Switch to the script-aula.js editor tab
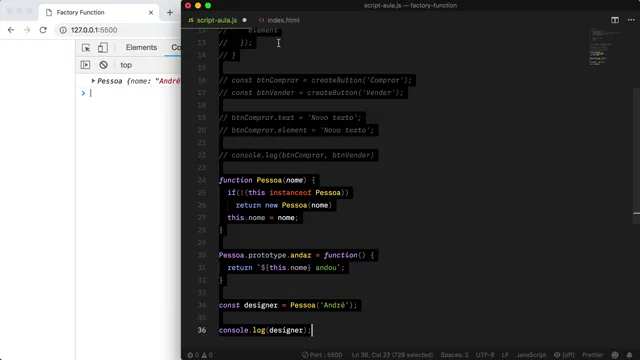Screen dimensions: 640x360 click(216, 20)
